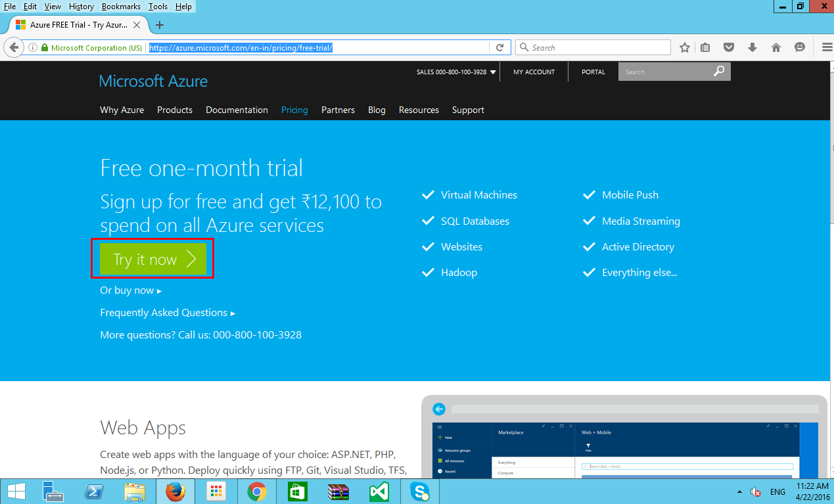834x504 pixels.
Task: Open the Tools menu
Action: (x=158, y=6)
